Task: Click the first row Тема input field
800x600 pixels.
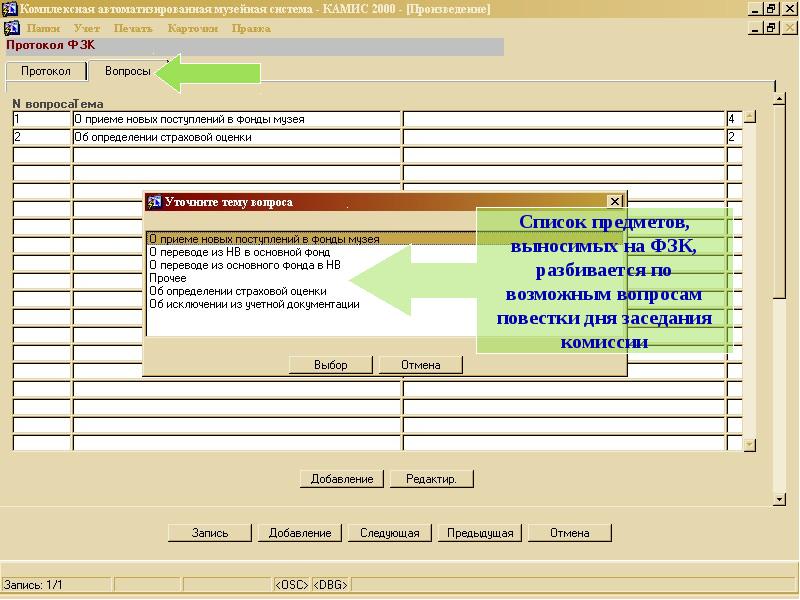Action: pos(236,119)
